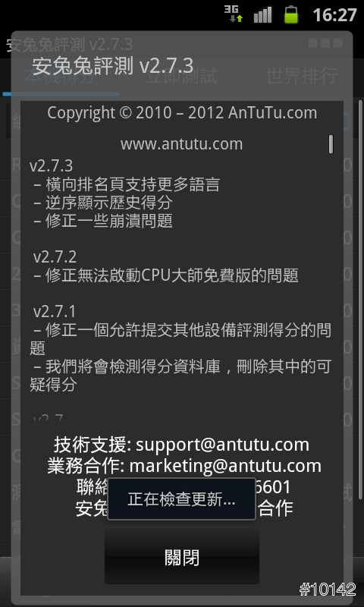Click the changelog scrollbar thumb
Image resolution: width=364 pixels, height=607 pixels.
[331, 143]
